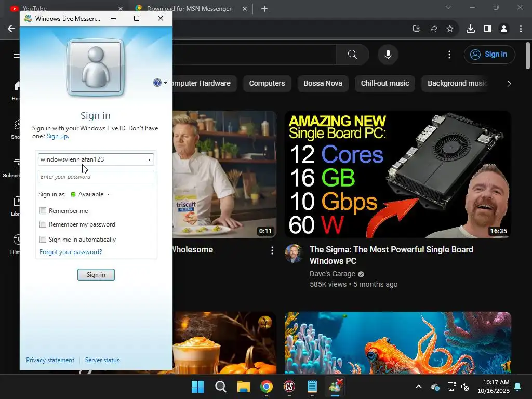
Task: Click the Dave's Garage channel avatar
Action: [x=294, y=254]
